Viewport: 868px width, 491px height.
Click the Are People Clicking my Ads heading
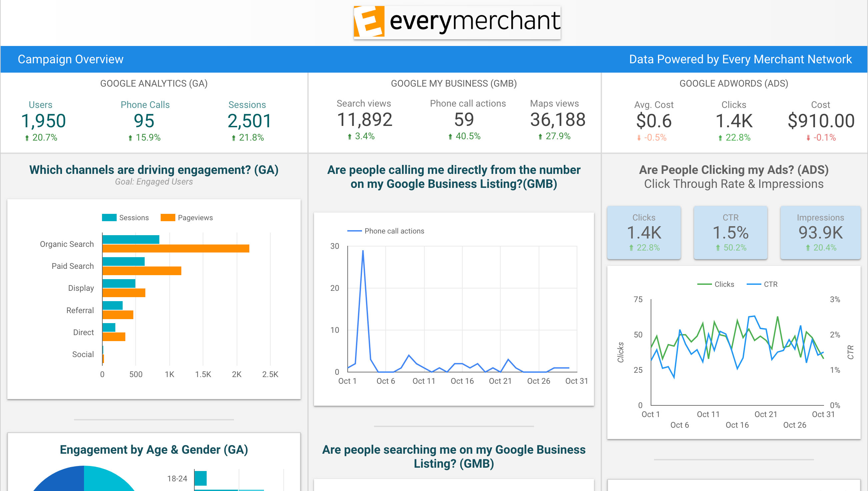(x=734, y=170)
